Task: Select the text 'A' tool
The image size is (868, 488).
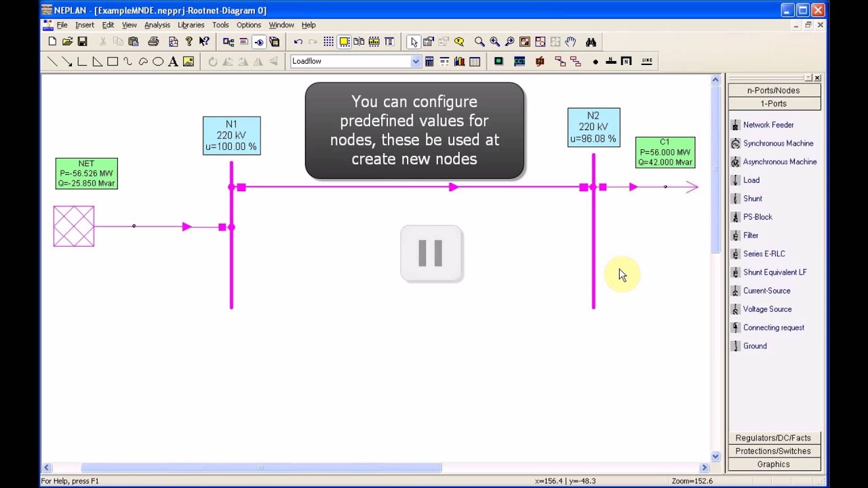Action: click(173, 62)
